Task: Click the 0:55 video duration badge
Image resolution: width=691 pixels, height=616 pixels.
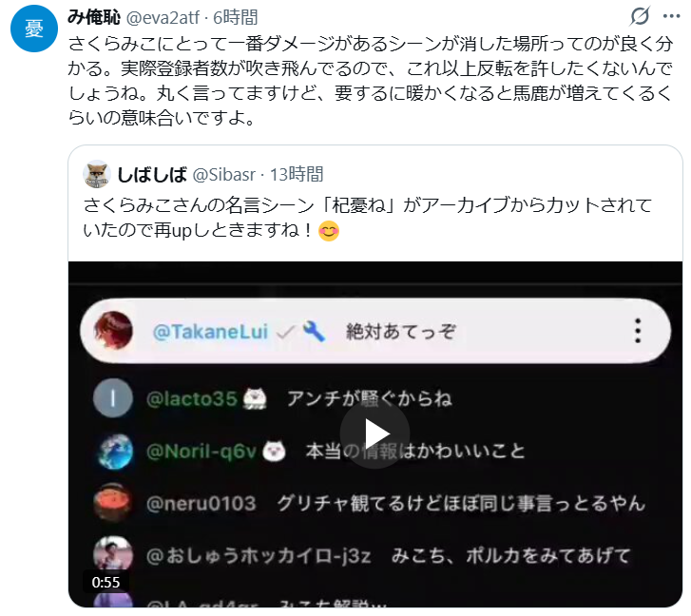Action: coord(106,582)
